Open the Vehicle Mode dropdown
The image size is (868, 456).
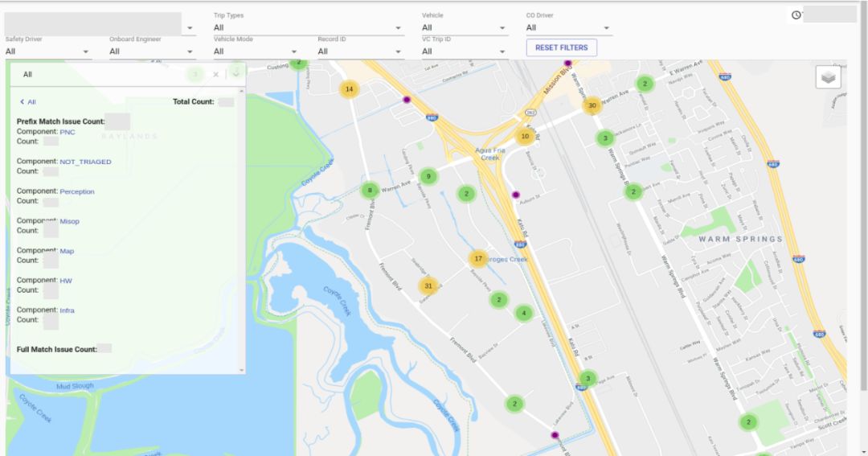pyautogui.click(x=256, y=51)
